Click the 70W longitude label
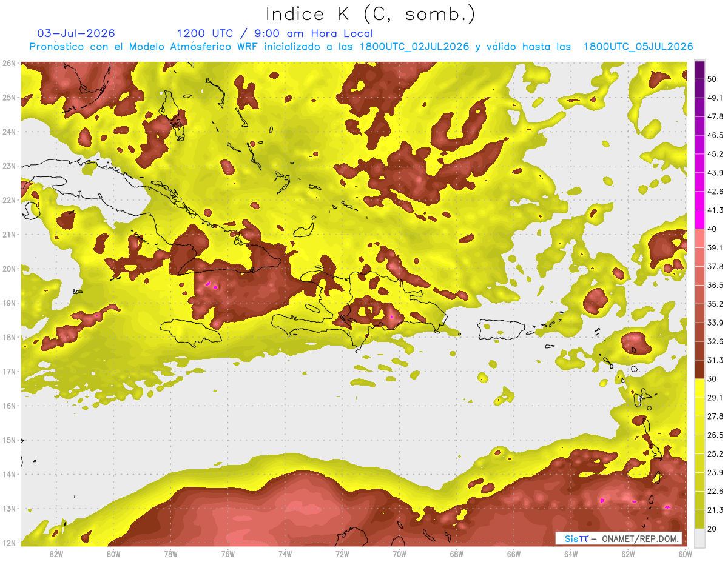This screenshot has width=728, height=562. (x=399, y=554)
